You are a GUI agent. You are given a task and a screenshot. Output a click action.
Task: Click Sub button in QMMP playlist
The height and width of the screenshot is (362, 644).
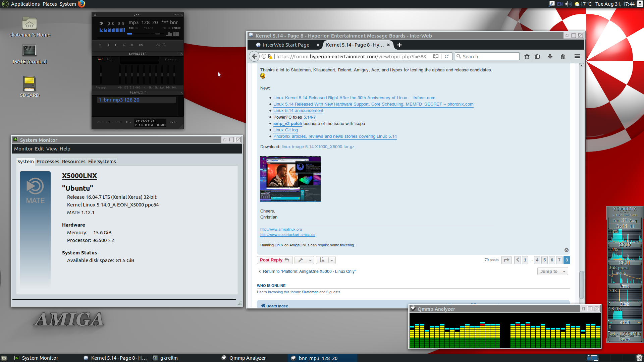click(109, 122)
